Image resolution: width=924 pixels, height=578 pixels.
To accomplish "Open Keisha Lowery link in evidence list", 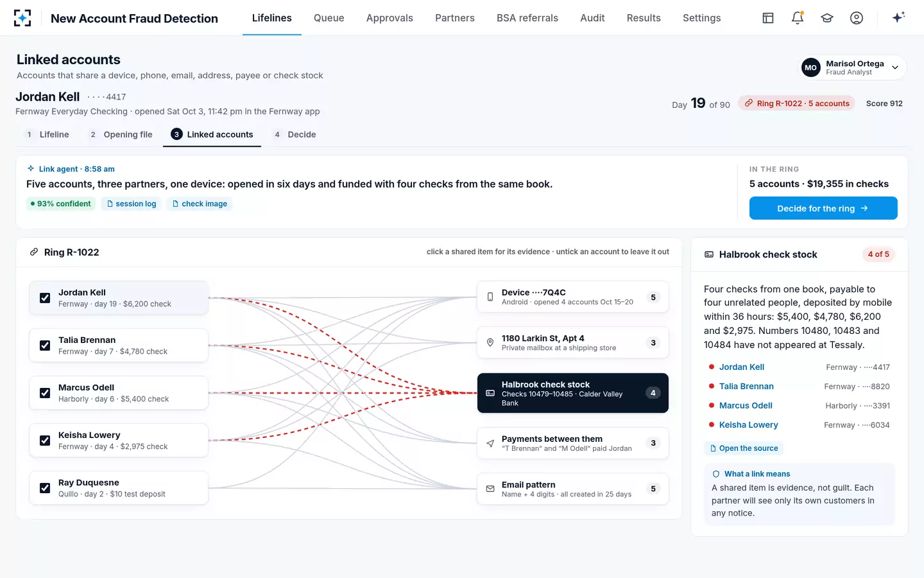I will (x=748, y=425).
